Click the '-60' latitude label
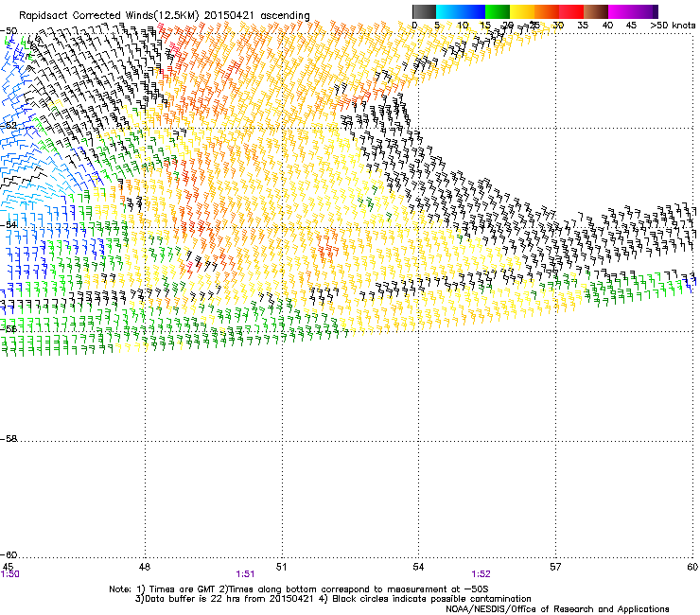700x615 pixels. (x=9, y=554)
